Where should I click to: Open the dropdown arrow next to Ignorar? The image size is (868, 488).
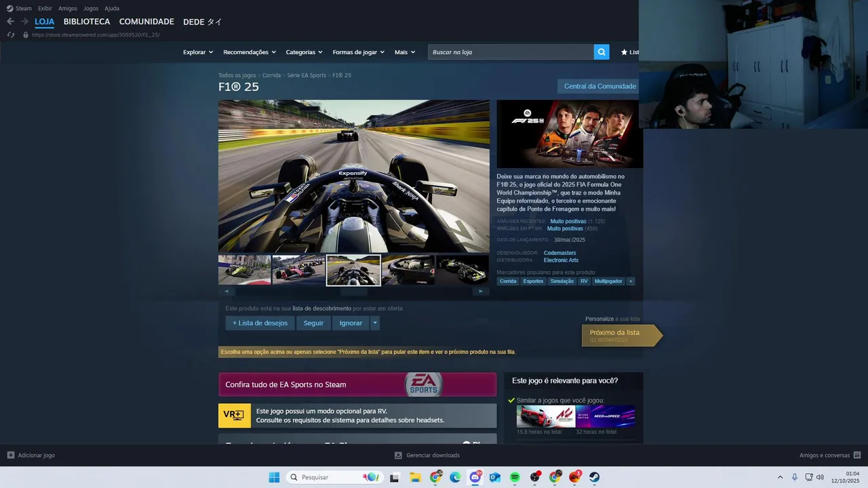coord(375,323)
